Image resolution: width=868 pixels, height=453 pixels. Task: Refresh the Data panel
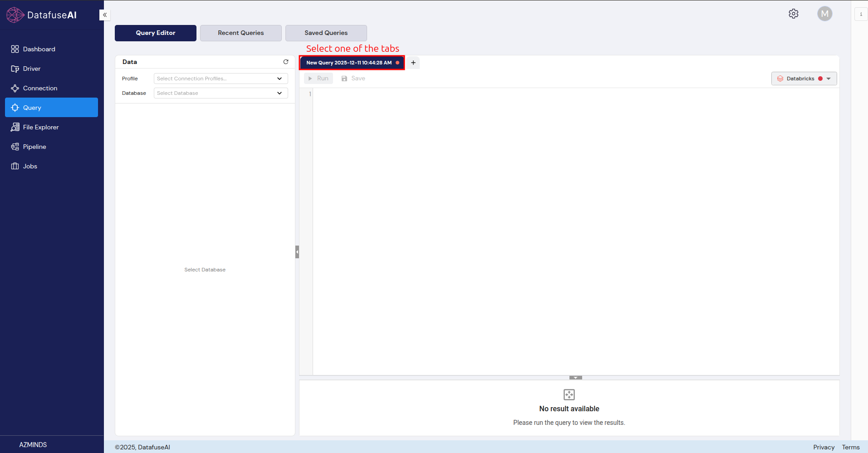pos(285,62)
